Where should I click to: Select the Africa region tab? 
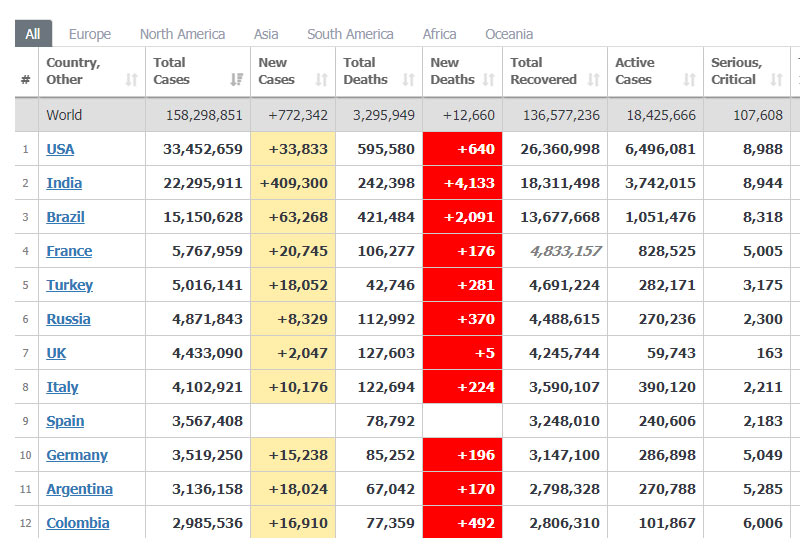coord(439,34)
